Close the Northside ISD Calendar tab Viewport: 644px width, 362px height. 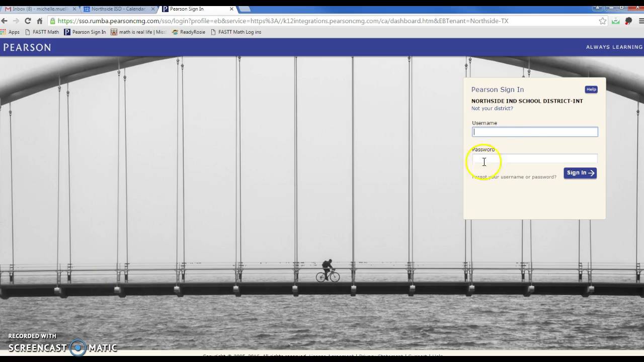153,9
